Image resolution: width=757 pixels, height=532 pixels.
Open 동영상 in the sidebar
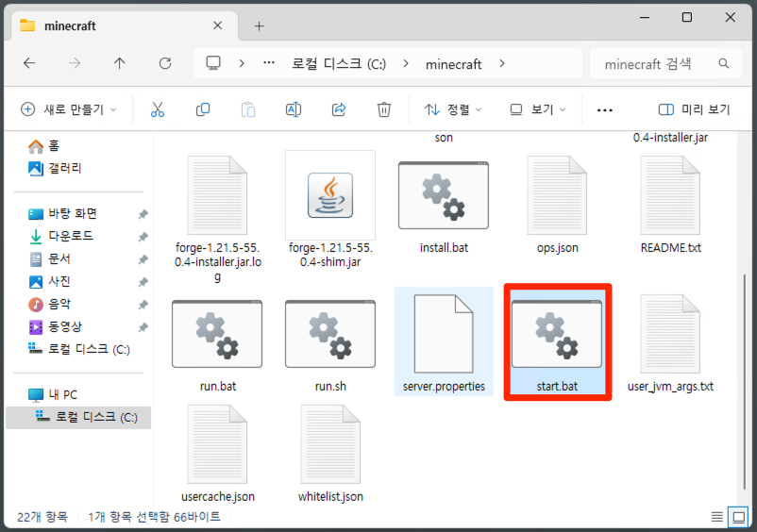[55, 326]
